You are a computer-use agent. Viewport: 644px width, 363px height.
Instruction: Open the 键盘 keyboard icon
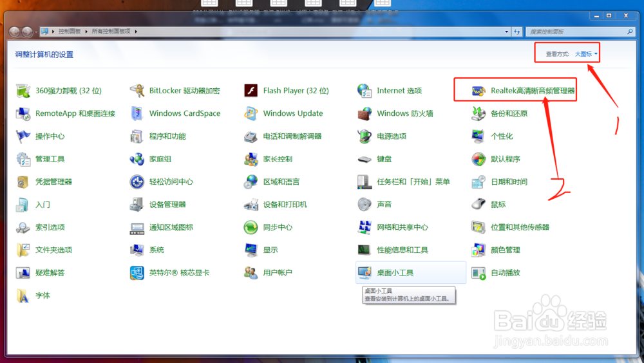[365, 159]
